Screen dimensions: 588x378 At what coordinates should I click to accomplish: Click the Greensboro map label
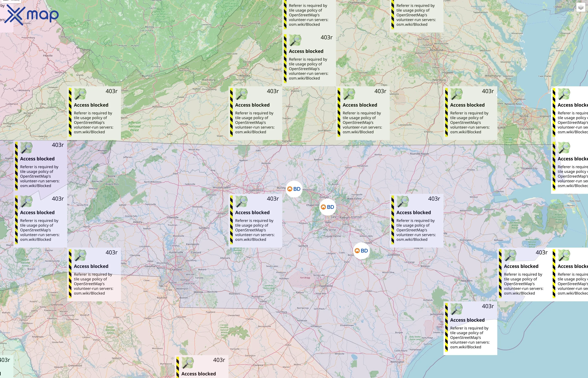256,190
